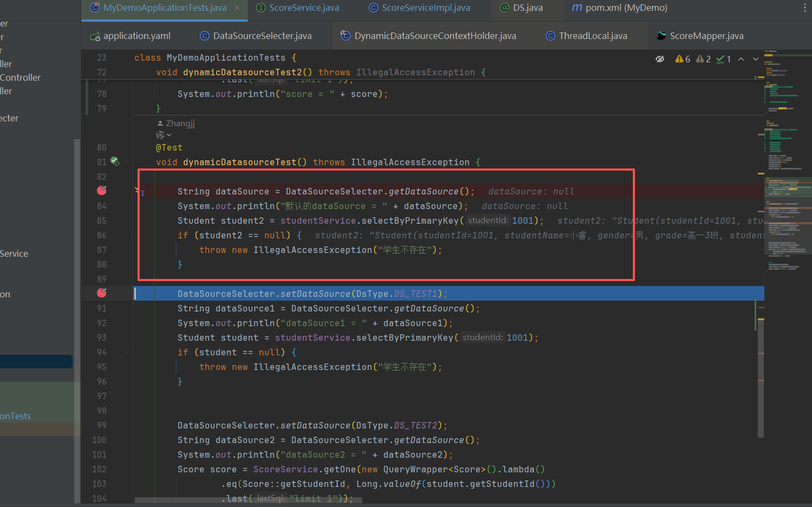Expand the chevron beside the run test icon
The width and height of the screenshot is (812, 507).
[x=126, y=162]
